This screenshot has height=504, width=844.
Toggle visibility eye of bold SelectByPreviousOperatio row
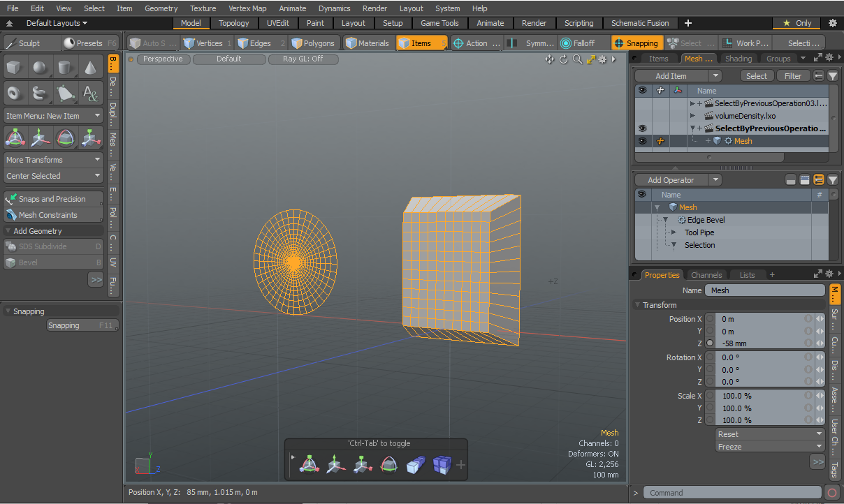(x=643, y=128)
